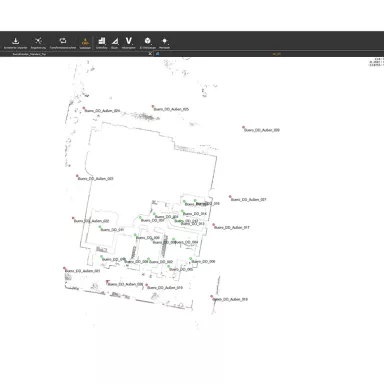Select red scan marker Buero_DG_Außen_027
Image resolution: width=384 pixels, height=384 pixels.
230,197
